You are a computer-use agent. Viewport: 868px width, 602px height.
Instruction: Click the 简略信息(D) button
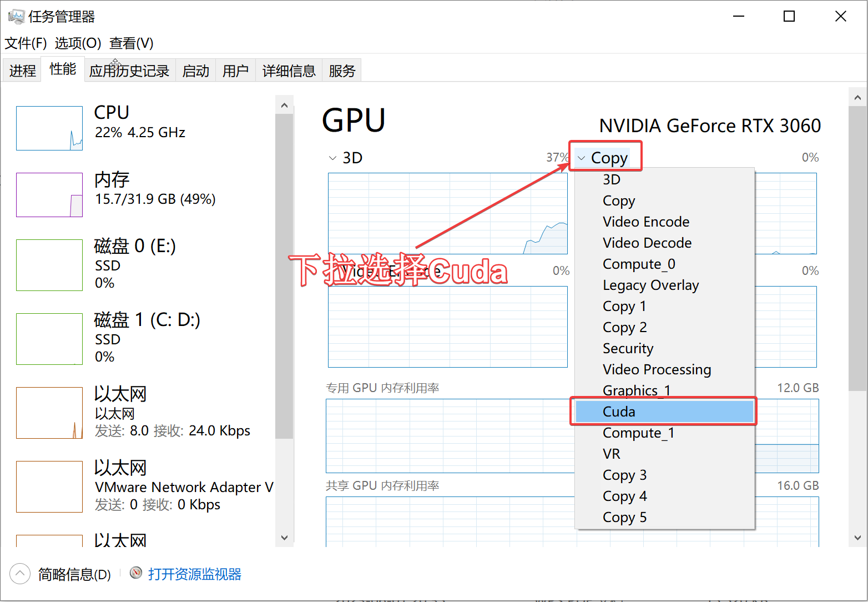click(74, 574)
